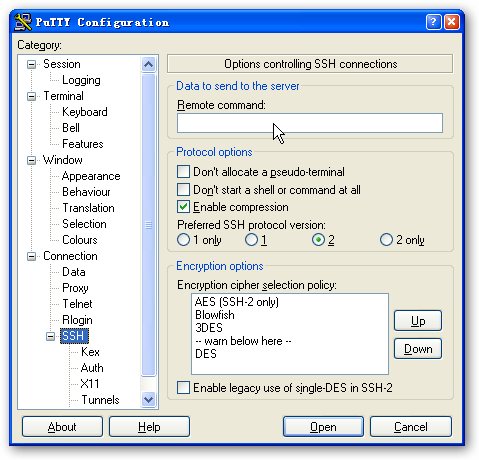Collapse the Connection tree node
The width and height of the screenshot is (479, 460).
[x=31, y=256]
